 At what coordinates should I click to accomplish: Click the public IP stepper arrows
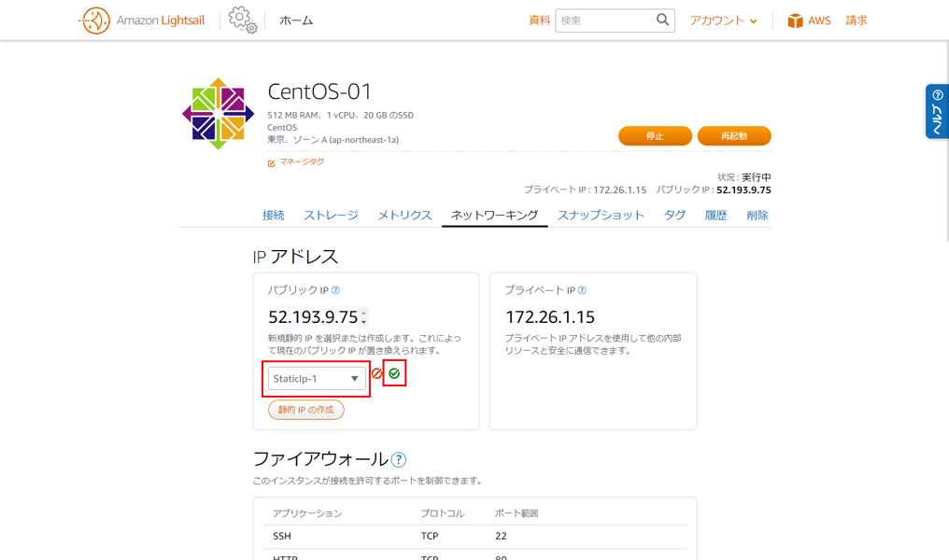[x=363, y=317]
